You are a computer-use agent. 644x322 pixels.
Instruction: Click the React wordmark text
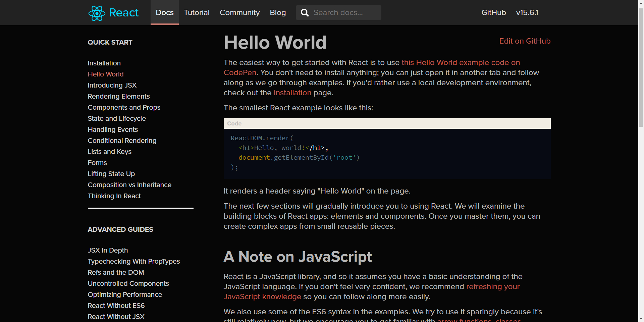click(x=124, y=13)
